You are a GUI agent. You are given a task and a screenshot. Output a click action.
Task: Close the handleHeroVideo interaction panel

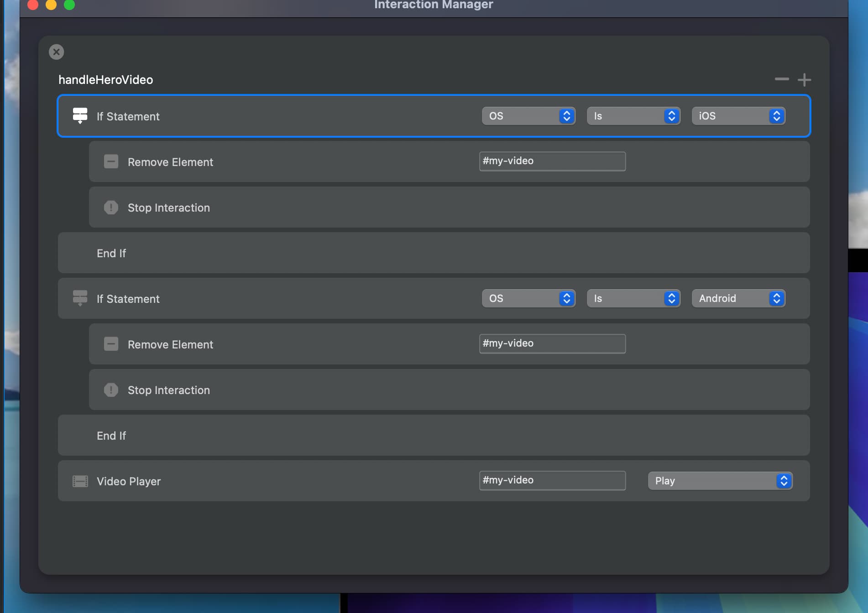tap(57, 52)
